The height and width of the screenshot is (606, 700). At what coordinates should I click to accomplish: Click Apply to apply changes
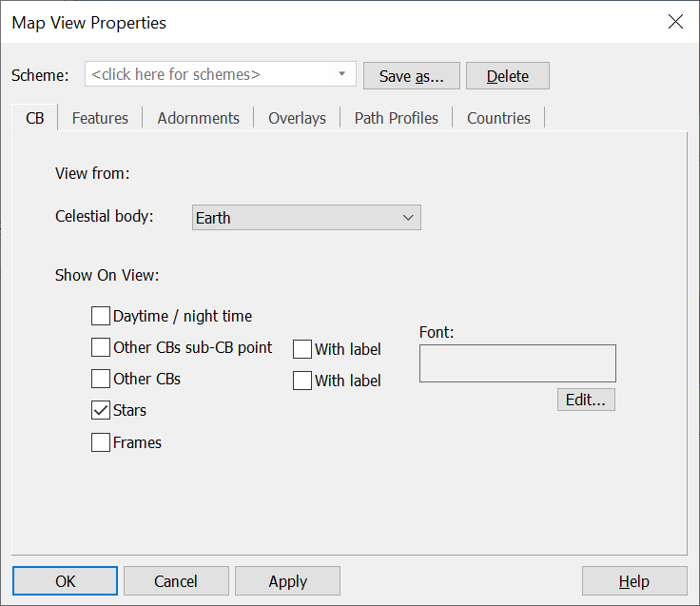[x=287, y=581]
